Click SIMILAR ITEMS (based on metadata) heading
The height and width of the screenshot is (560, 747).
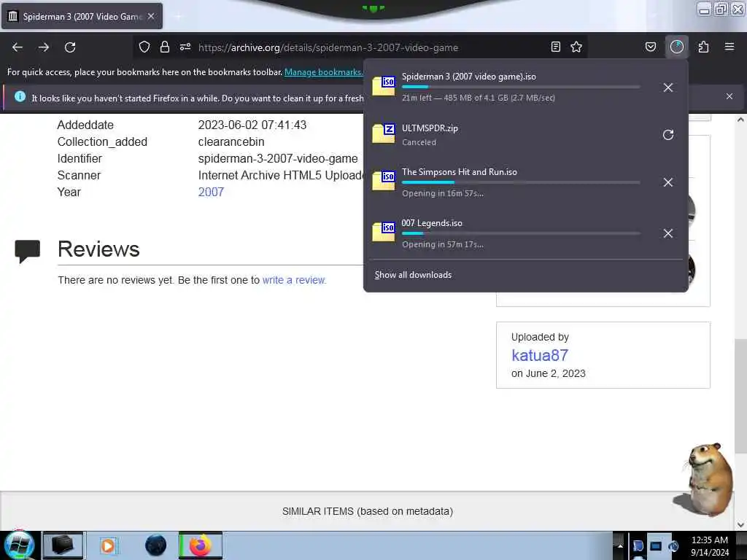click(x=368, y=511)
